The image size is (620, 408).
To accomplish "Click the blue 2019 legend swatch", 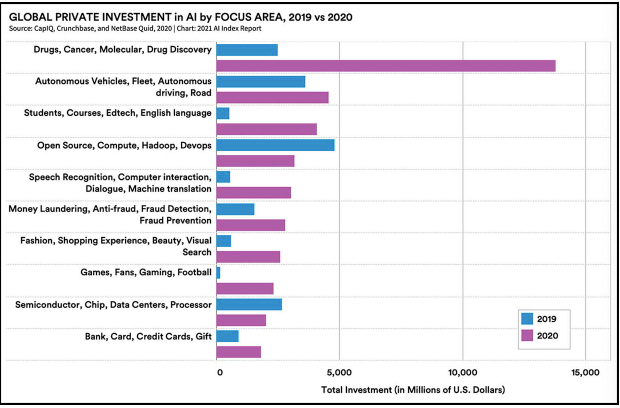I will click(x=527, y=319).
